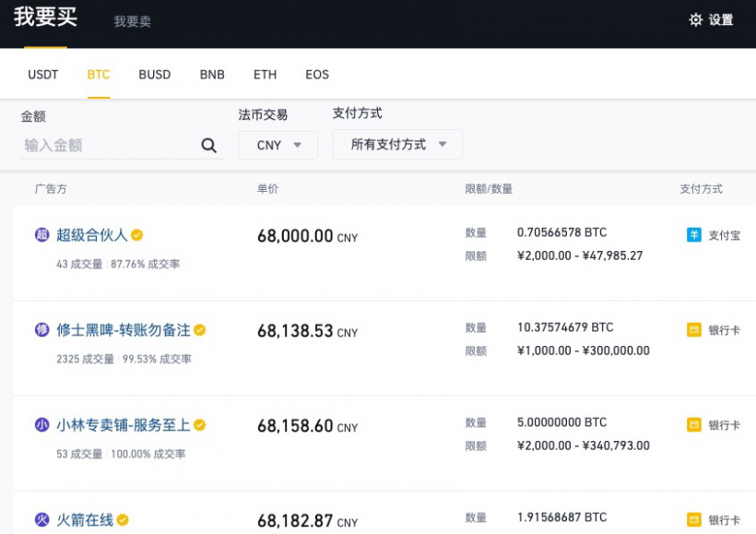
Task: Open the 设置 settings gear icon
Action: pyautogui.click(x=696, y=20)
